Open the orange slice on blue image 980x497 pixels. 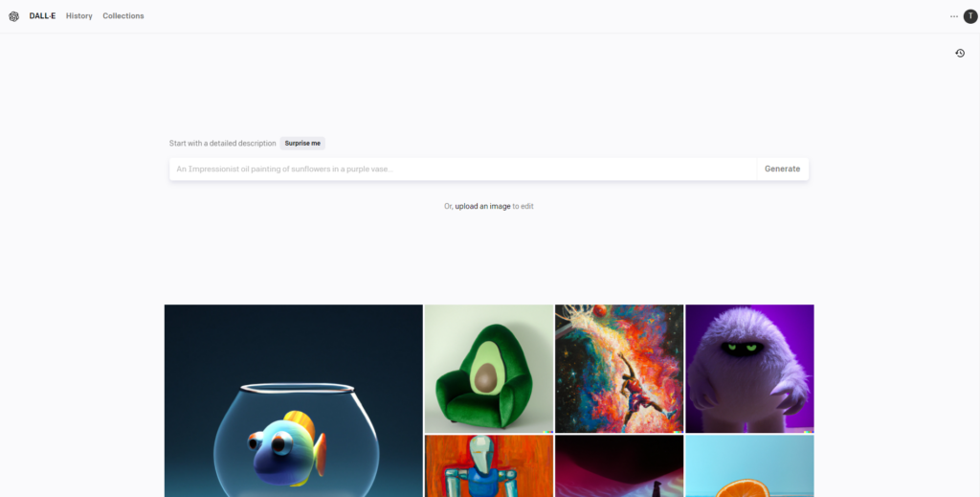tap(749, 466)
